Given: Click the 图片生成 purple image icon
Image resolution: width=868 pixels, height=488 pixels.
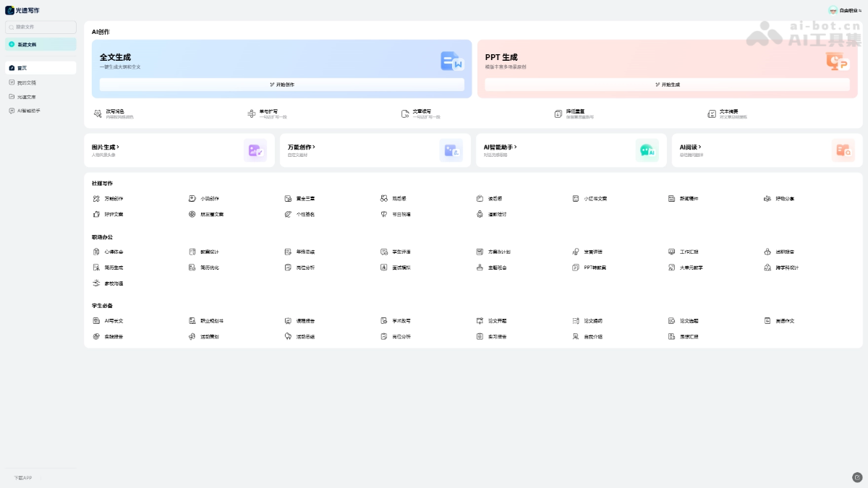Looking at the screenshot, I should (255, 150).
